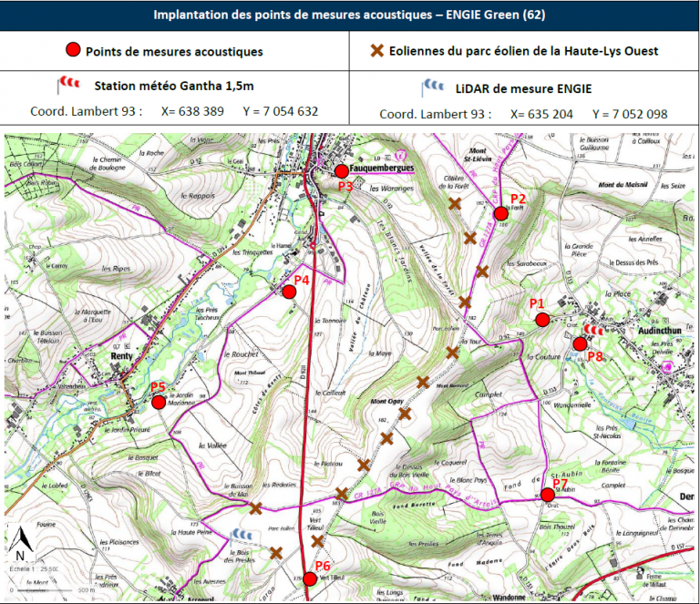This screenshot has height=604, width=700.
Task: Select the P8 marker near Audincthun
Action: (x=580, y=343)
